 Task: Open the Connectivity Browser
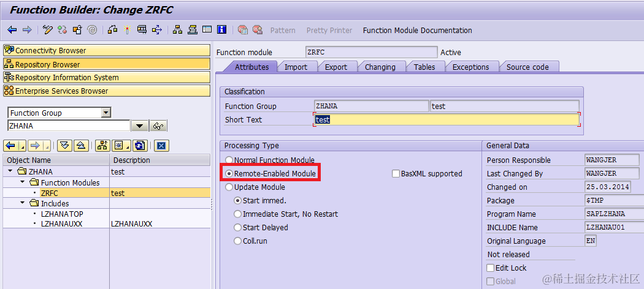(x=107, y=51)
